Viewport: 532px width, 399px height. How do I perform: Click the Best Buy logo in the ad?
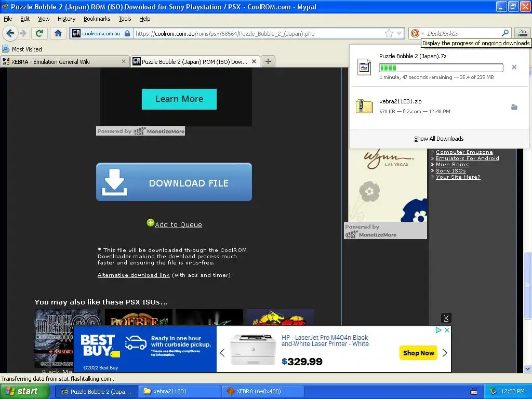[x=100, y=345]
